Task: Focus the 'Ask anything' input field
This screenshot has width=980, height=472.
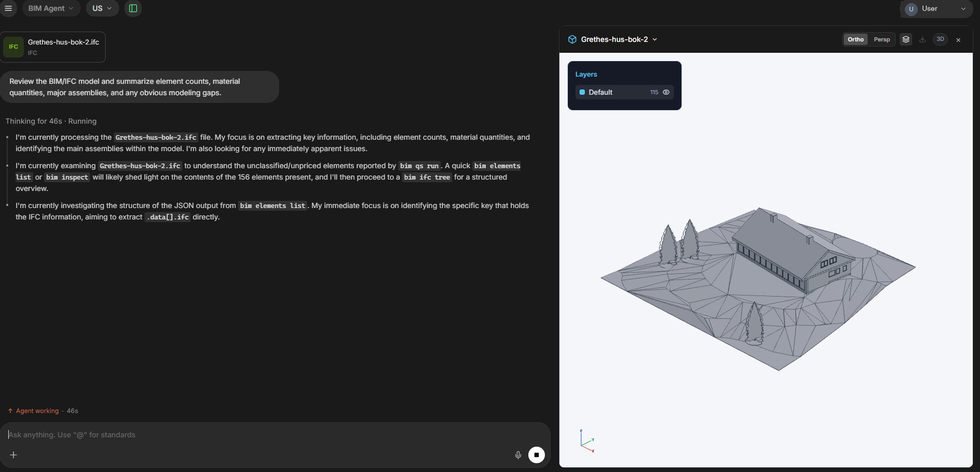Action: point(275,435)
